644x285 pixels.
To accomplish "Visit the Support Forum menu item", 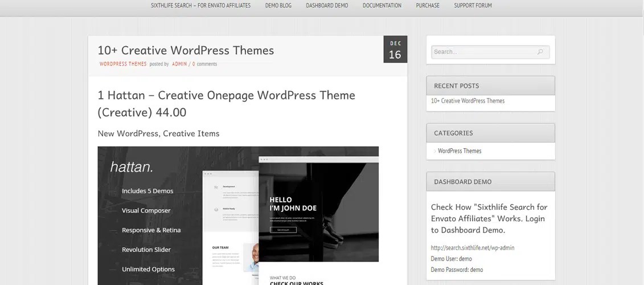I will point(473,5).
